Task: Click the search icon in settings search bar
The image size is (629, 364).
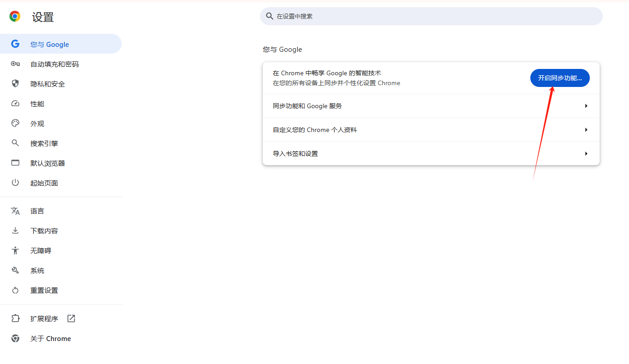Action: [269, 16]
